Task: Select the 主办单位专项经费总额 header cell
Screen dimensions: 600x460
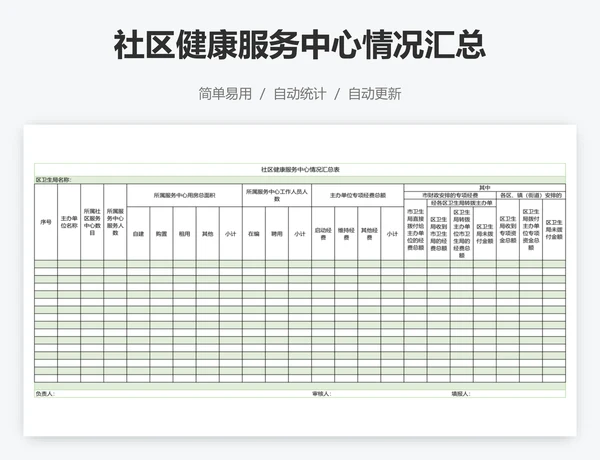Action: tap(357, 195)
